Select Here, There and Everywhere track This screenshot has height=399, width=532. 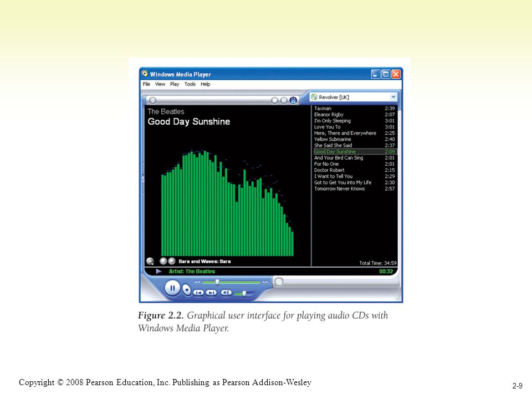coord(354,133)
